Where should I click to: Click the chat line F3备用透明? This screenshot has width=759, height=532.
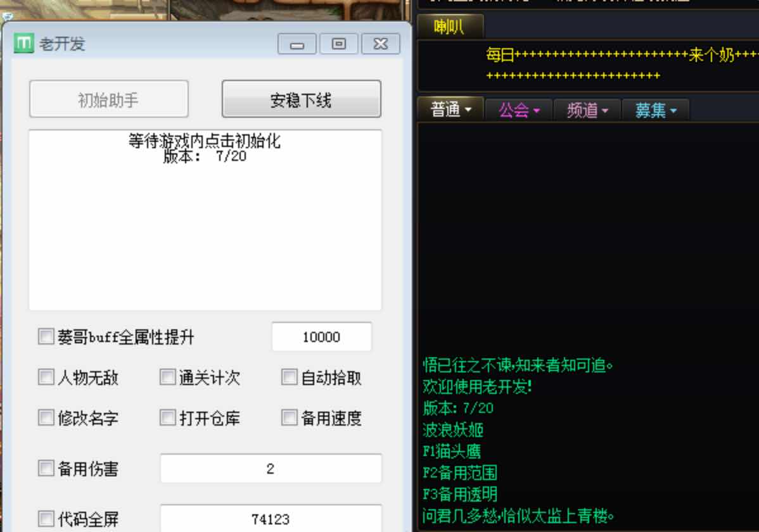(459, 494)
